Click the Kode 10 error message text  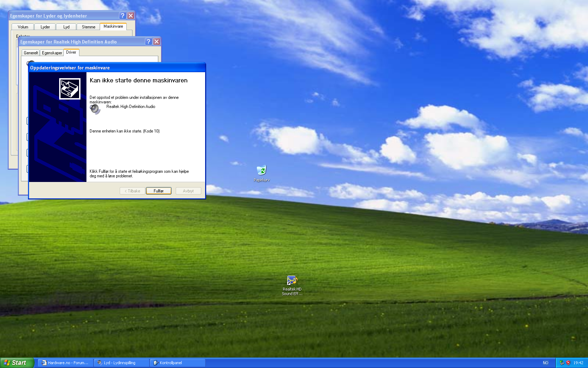[x=125, y=131]
